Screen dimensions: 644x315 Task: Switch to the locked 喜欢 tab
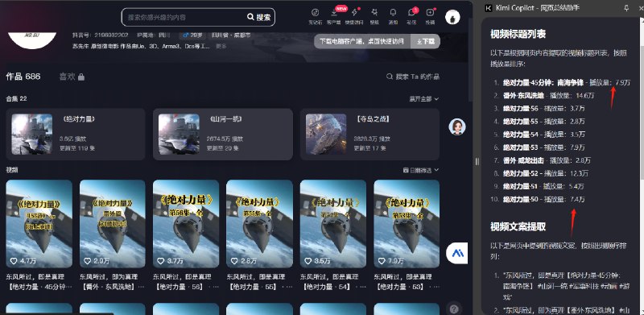tap(72, 77)
